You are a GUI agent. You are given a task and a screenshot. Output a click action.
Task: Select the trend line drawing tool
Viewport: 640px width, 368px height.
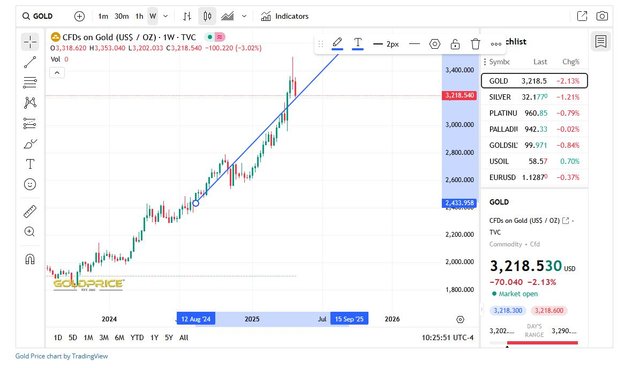30,62
